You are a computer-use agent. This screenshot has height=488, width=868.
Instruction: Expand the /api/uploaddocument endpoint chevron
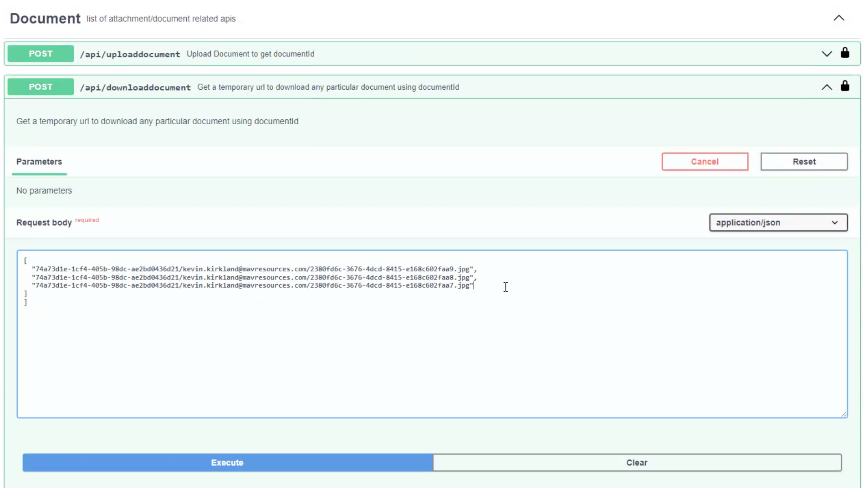pos(827,54)
